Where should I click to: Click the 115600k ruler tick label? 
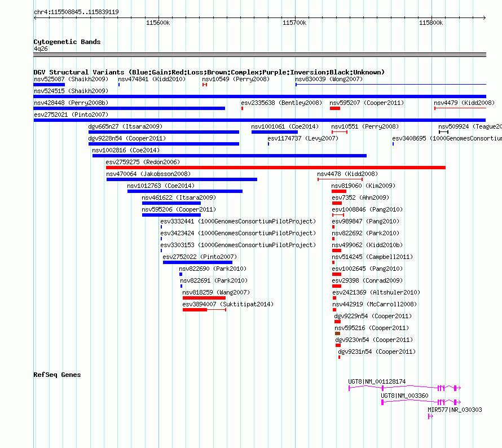click(x=158, y=23)
